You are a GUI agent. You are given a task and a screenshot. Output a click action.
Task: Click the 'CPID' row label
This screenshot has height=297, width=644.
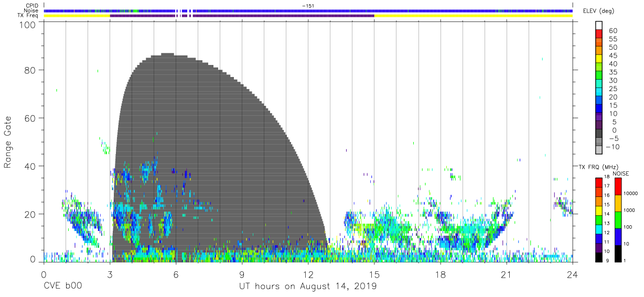[x=31, y=6]
